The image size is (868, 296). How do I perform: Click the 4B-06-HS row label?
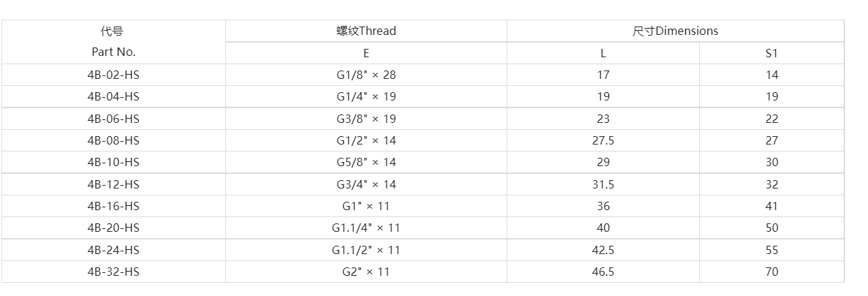coord(114,119)
